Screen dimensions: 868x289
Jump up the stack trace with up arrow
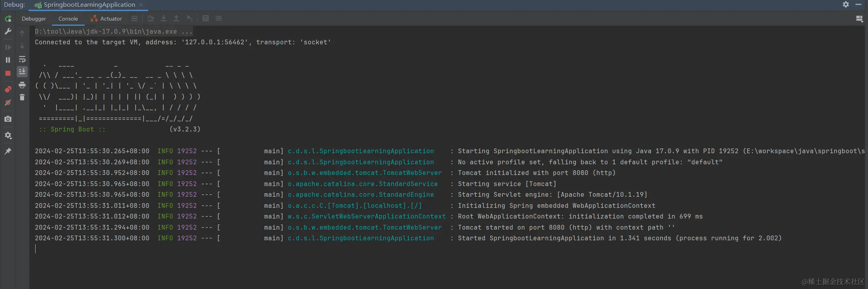[x=22, y=33]
